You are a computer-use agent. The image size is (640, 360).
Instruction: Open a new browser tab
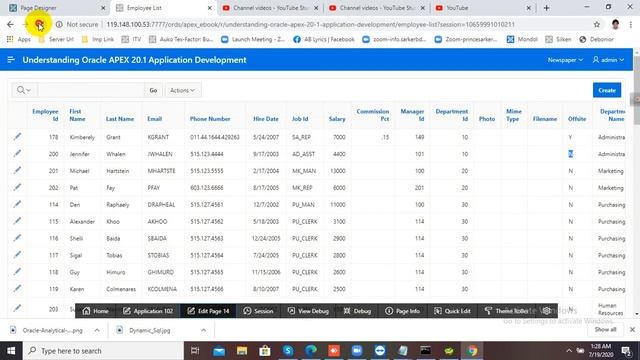[x=546, y=8]
